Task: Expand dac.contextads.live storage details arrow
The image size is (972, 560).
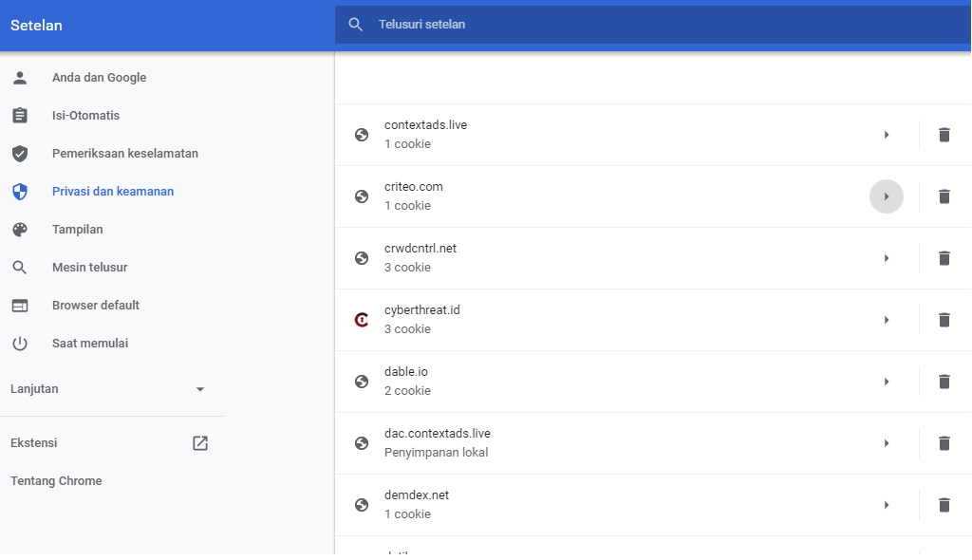Action: click(x=887, y=443)
